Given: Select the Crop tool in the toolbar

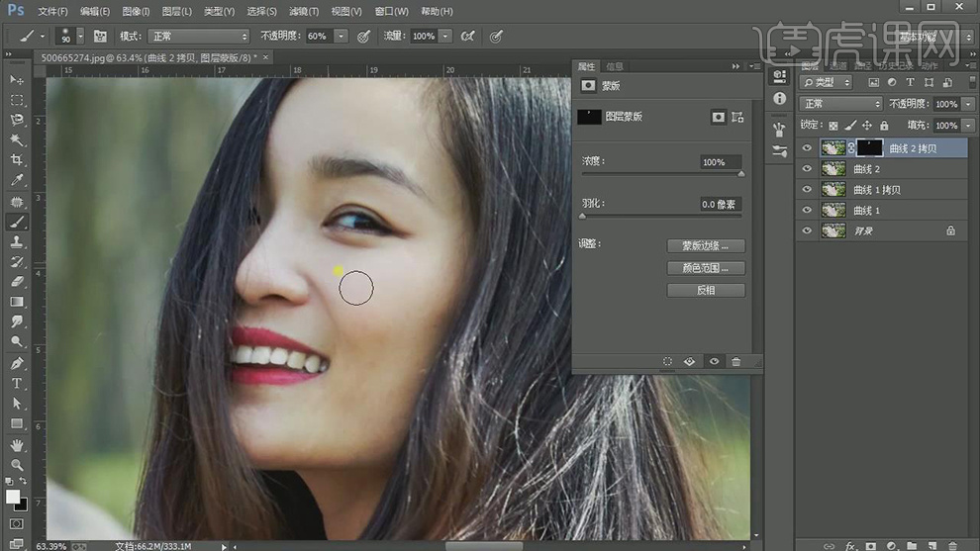Looking at the screenshot, I should 17,160.
